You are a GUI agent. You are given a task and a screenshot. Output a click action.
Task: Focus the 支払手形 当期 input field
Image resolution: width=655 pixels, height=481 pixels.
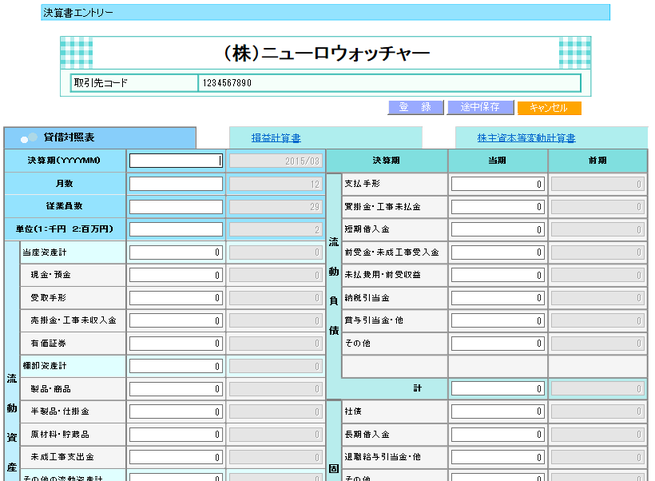[x=497, y=184]
